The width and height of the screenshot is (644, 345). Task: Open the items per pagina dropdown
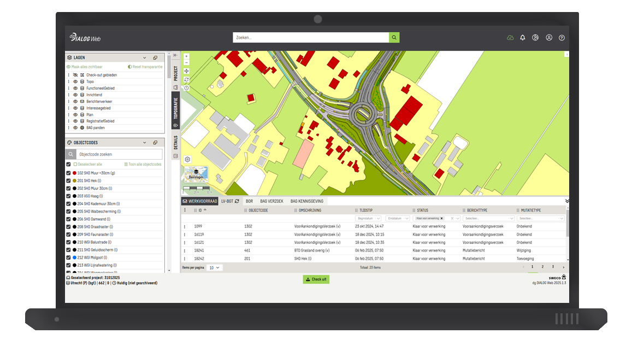(215, 267)
